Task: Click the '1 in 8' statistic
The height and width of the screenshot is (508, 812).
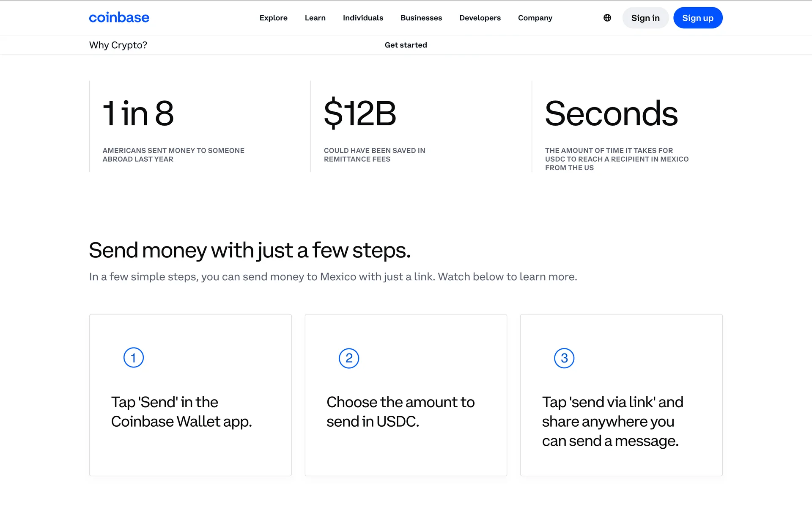Action: [x=138, y=113]
